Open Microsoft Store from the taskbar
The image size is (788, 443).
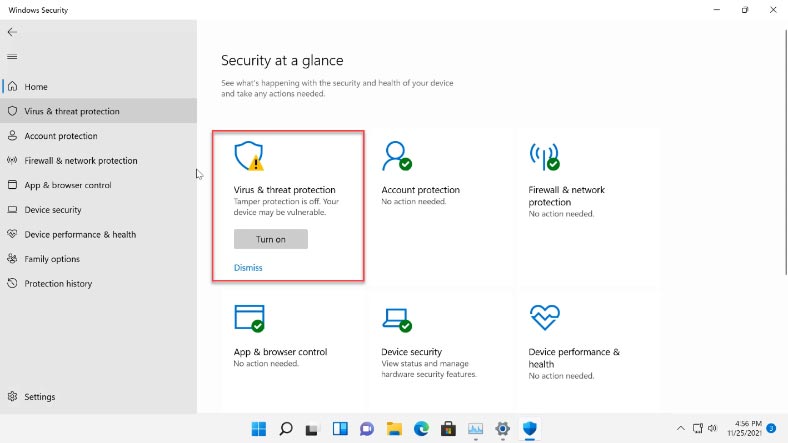(x=448, y=429)
